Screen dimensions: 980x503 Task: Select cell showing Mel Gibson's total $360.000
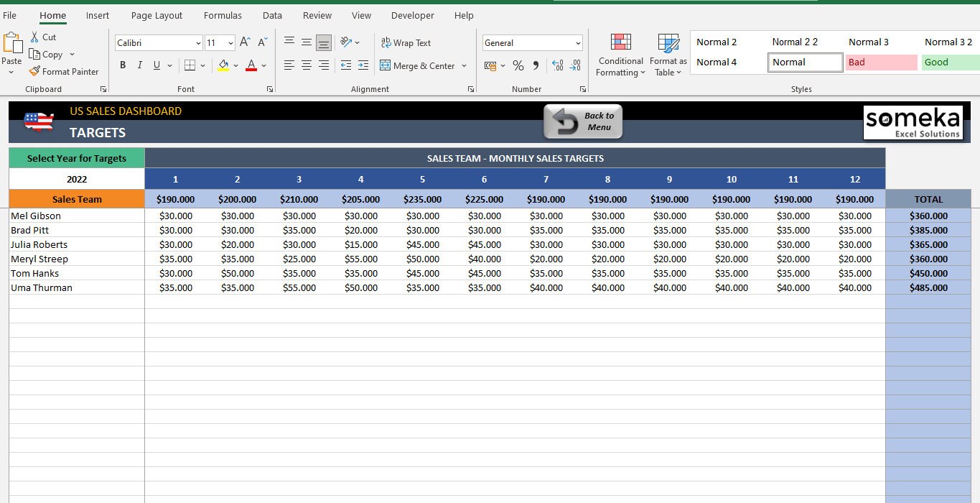pyautogui.click(x=928, y=216)
